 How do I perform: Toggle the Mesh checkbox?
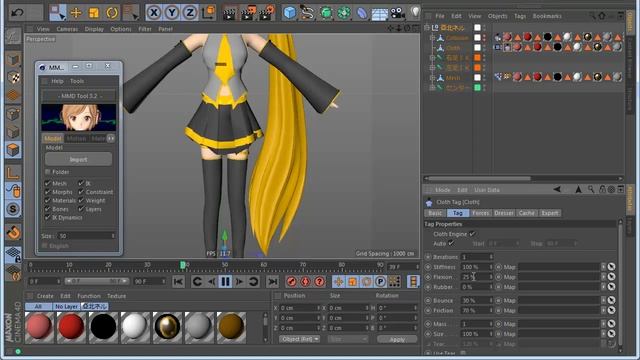click(x=47, y=183)
